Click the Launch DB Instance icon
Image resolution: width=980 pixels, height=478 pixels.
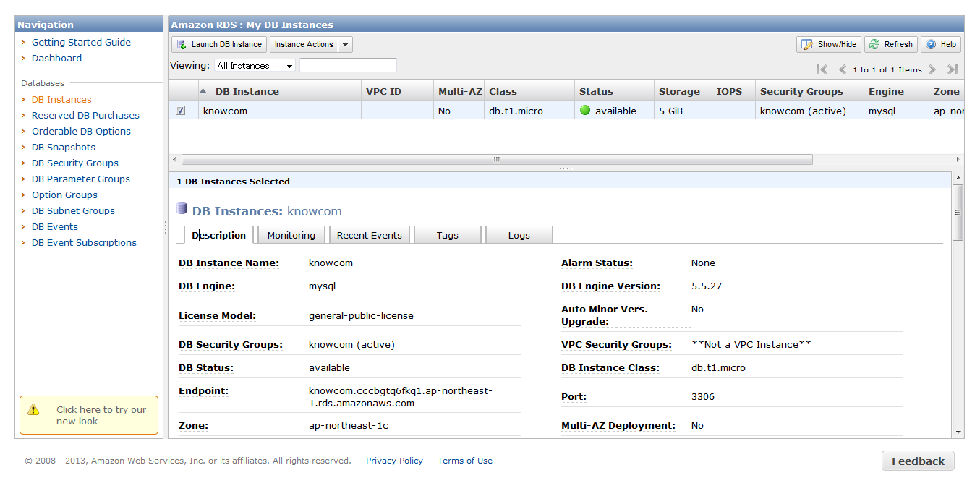[x=182, y=44]
